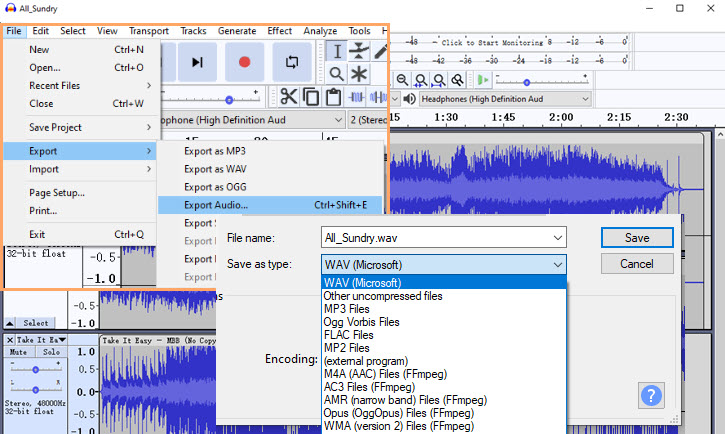The height and width of the screenshot is (434, 725).
Task: Click the Save button
Action: [636, 238]
